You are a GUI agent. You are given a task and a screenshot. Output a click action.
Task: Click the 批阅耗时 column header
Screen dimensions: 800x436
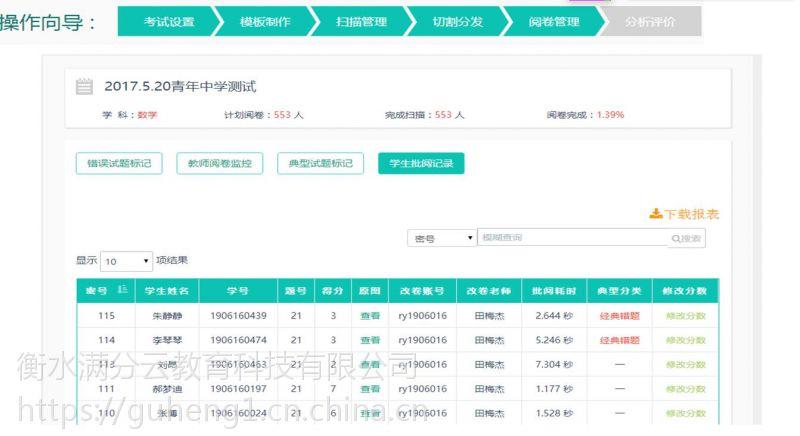click(x=554, y=291)
